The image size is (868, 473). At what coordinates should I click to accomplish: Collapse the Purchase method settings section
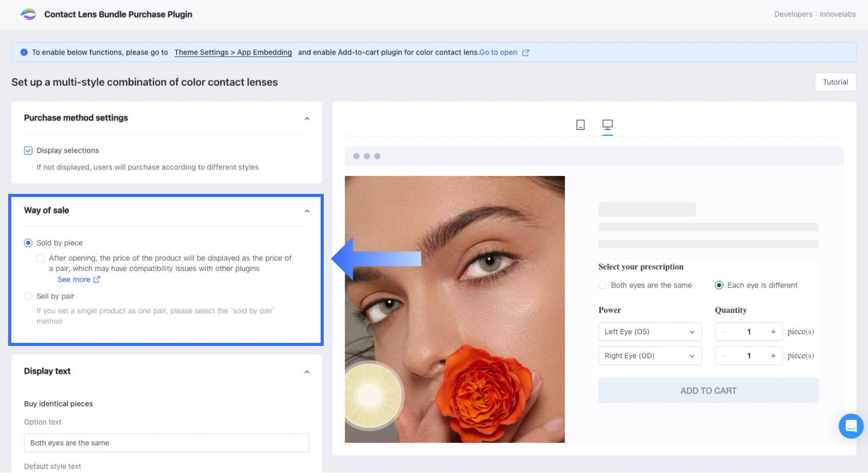(307, 118)
